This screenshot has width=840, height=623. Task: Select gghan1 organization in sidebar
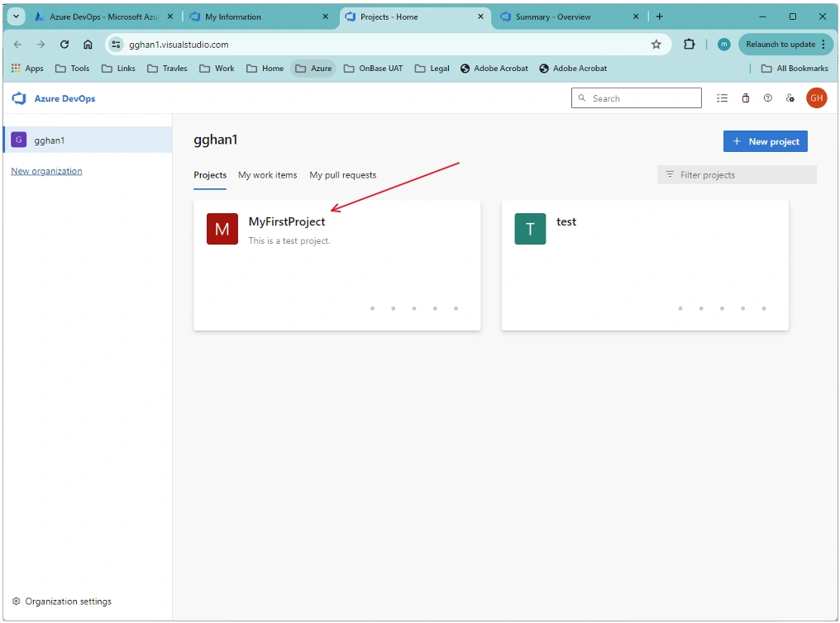tap(88, 140)
